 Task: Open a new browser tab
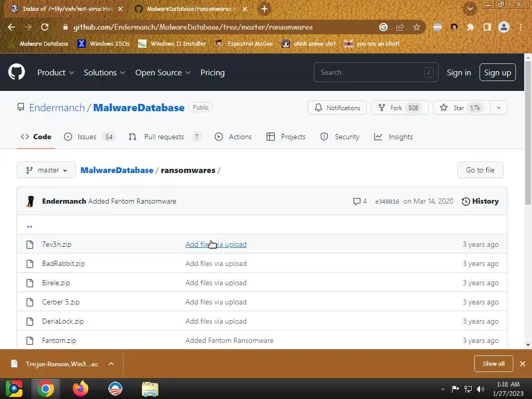point(264,9)
